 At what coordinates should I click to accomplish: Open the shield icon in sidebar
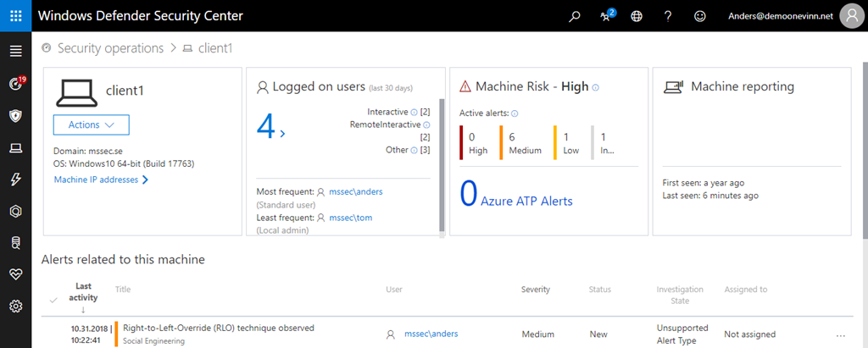pos(15,116)
